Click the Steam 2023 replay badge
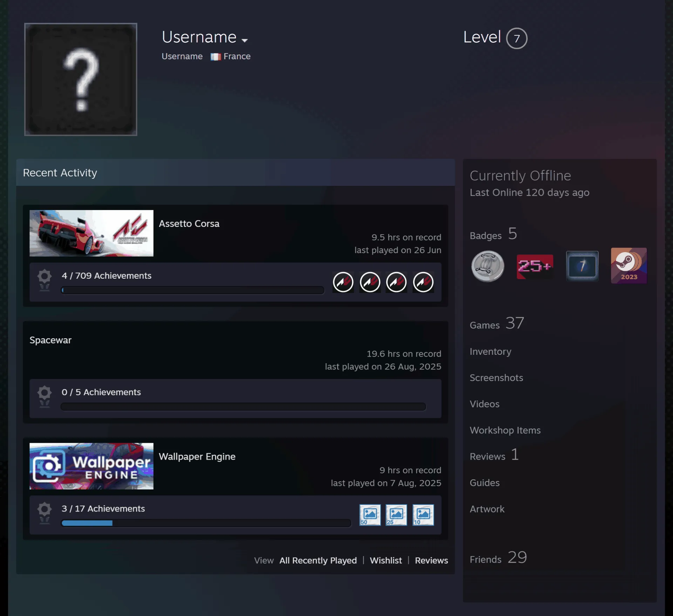 pos(629,266)
